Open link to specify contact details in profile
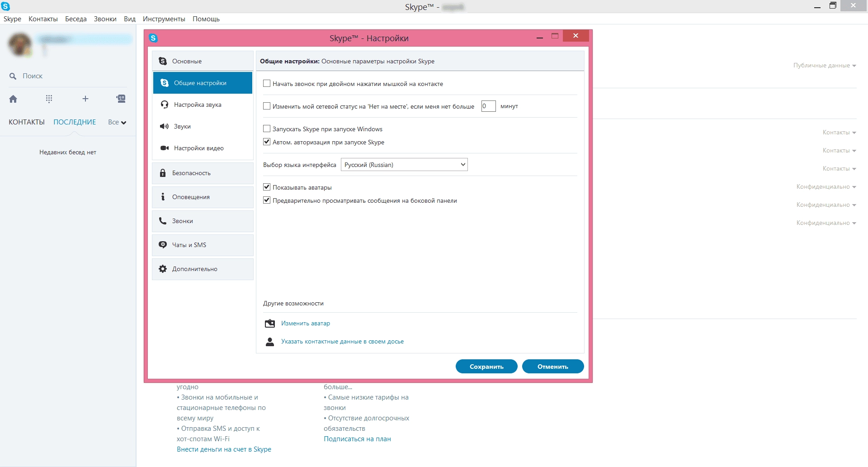The width and height of the screenshot is (868, 467). [342, 342]
